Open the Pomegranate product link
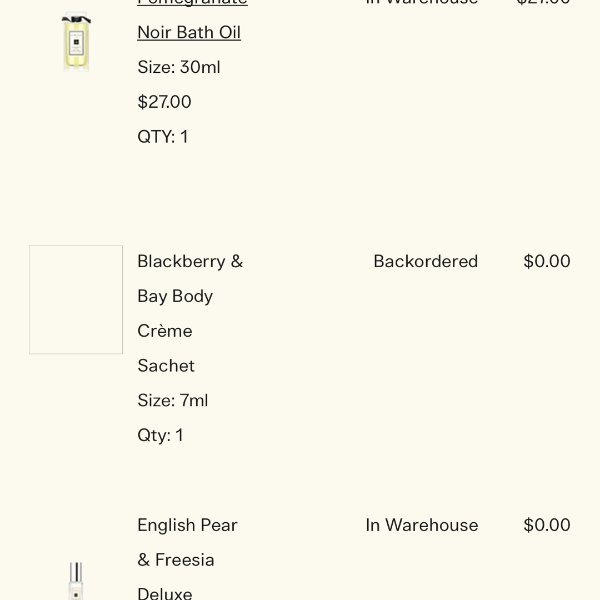Image resolution: width=600 pixels, height=600 pixels. pyautogui.click(x=192, y=3)
